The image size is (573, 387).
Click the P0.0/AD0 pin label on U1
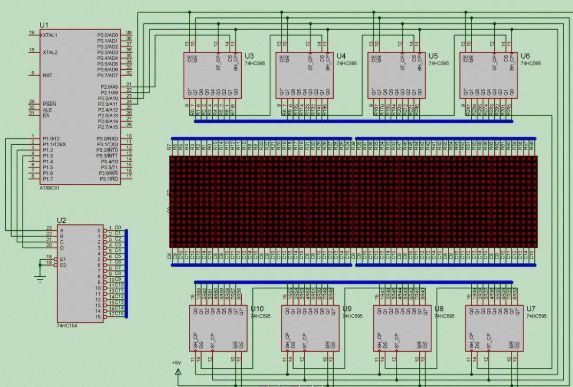[107, 35]
